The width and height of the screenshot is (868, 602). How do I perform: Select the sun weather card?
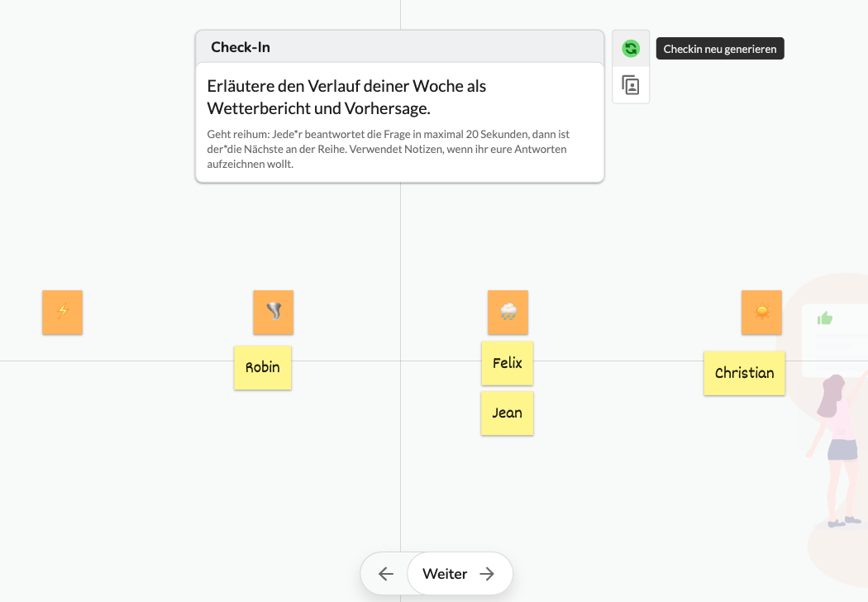761,313
